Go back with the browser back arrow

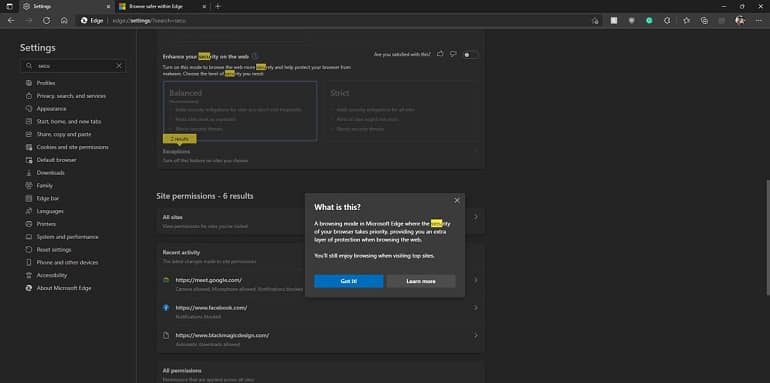11,21
